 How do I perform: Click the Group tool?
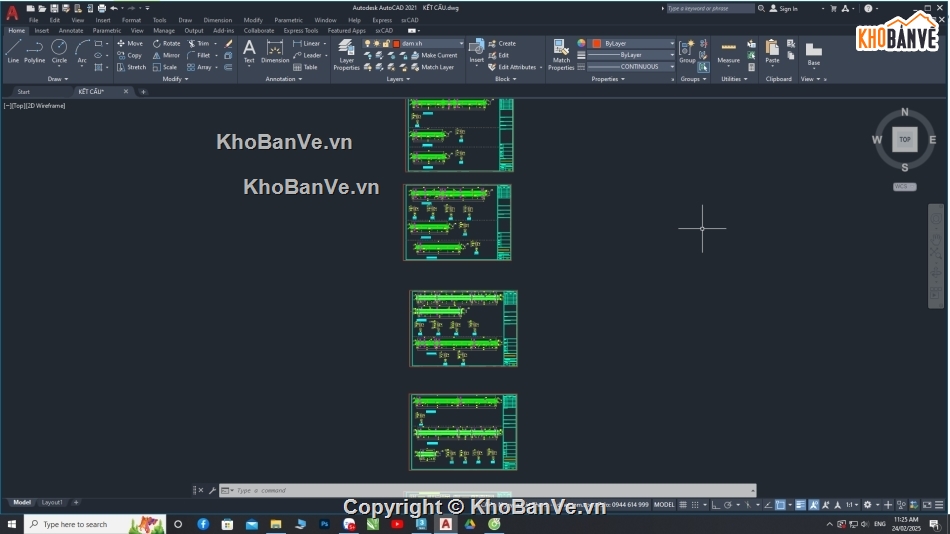[687, 51]
